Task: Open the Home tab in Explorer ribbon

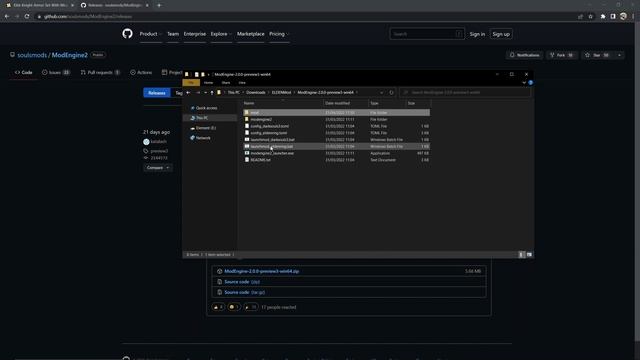Action: tap(208, 83)
